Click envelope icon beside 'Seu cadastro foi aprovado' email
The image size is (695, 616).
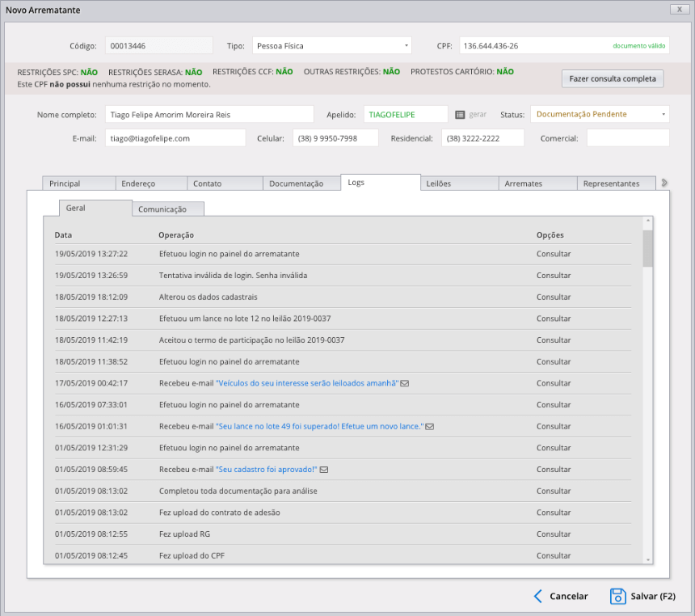[x=324, y=470]
